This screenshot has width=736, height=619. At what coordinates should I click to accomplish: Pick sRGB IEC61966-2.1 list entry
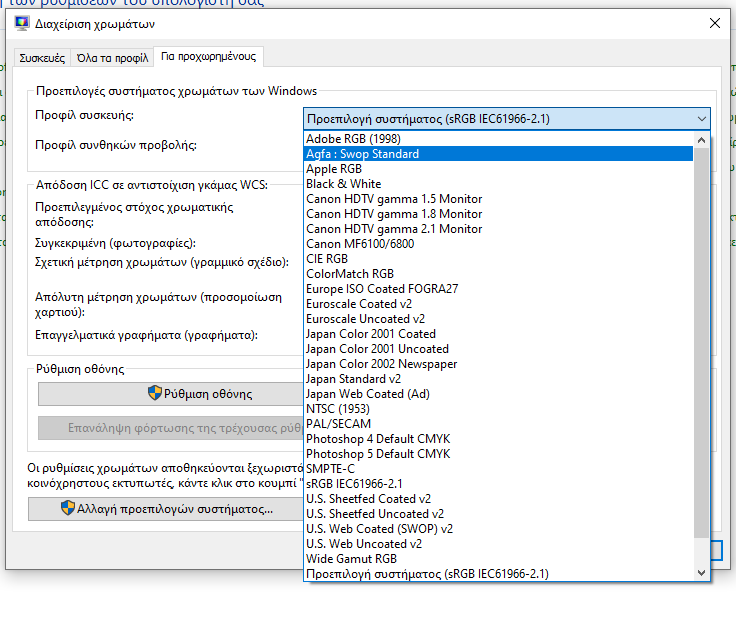pyautogui.click(x=499, y=484)
